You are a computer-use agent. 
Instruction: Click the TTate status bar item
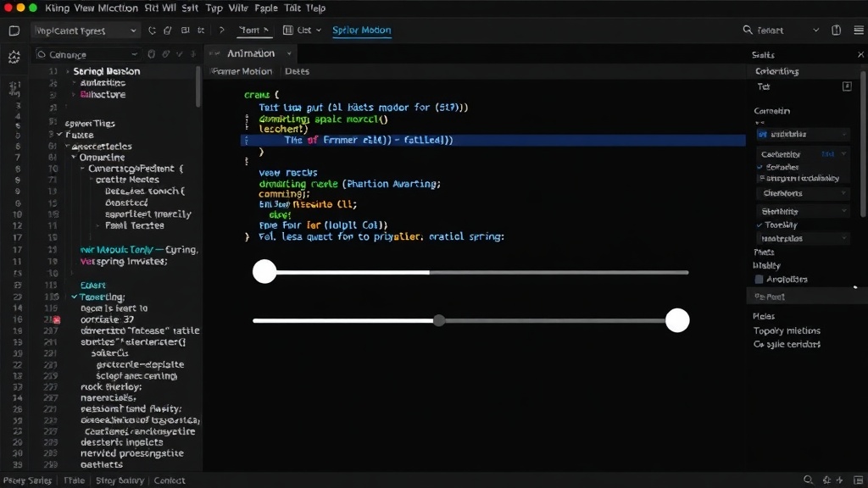75,480
